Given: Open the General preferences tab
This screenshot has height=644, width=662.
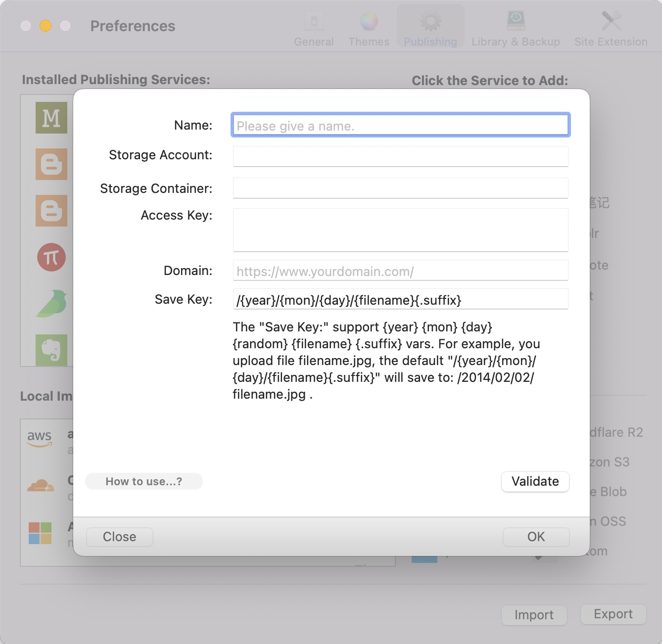Looking at the screenshot, I should point(314,29).
